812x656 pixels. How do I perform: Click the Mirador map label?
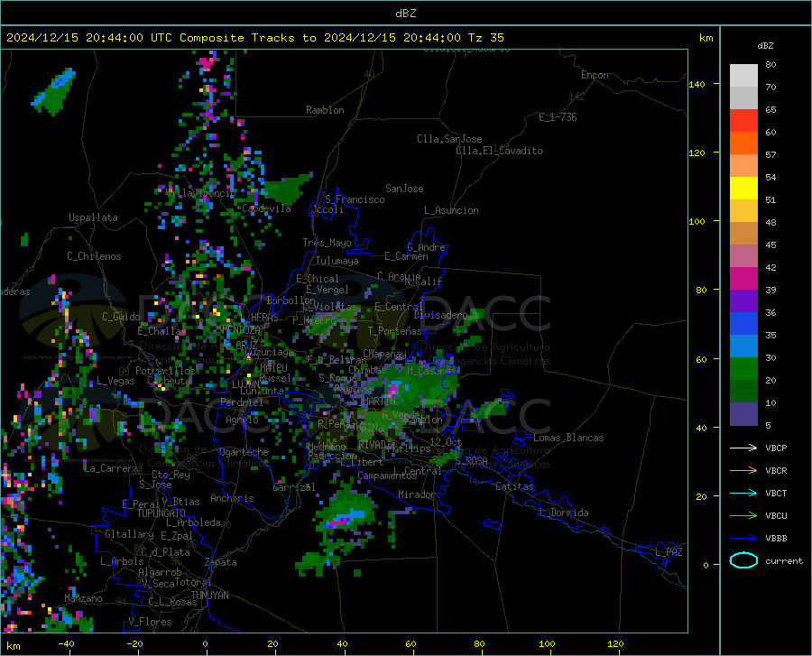416,495
